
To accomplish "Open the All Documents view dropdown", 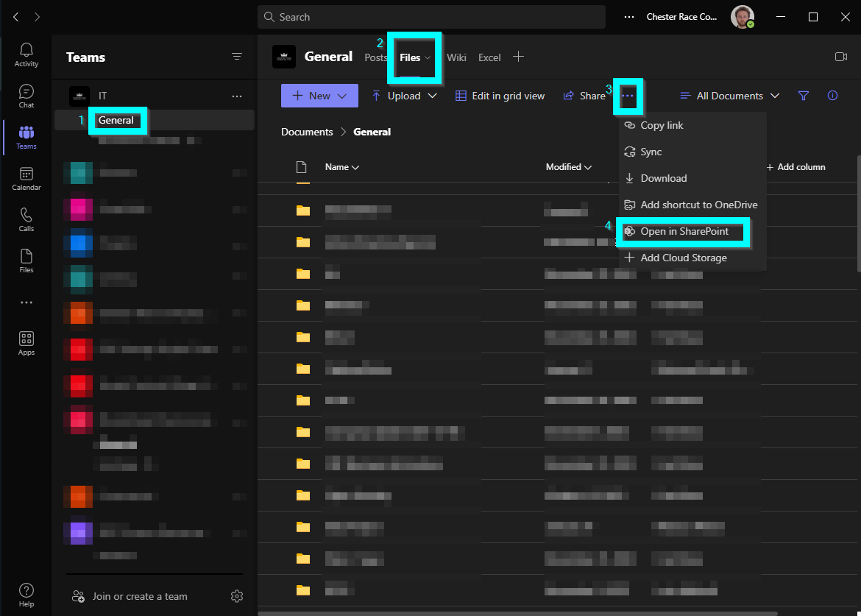I will click(x=730, y=96).
